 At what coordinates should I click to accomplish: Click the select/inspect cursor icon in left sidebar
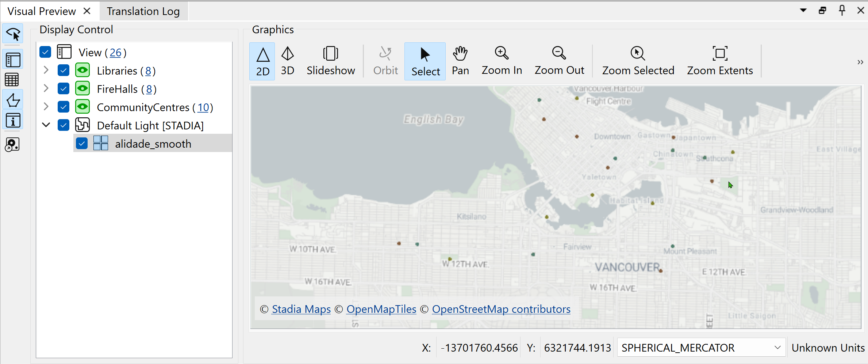pyautogui.click(x=13, y=34)
